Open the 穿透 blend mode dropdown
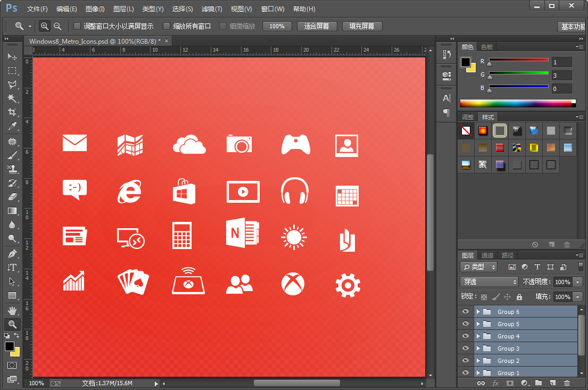This screenshot has width=588, height=390. coord(490,281)
